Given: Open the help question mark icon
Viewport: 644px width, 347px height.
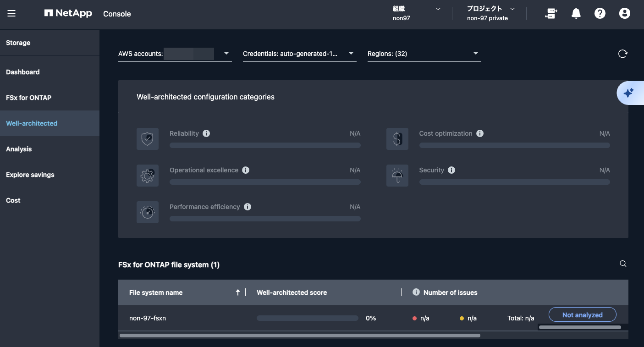Looking at the screenshot, I should pyautogui.click(x=600, y=14).
